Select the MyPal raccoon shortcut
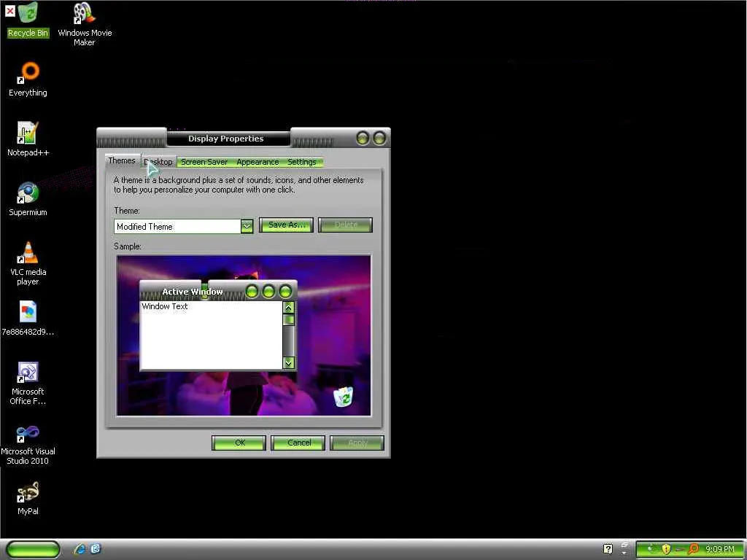 pos(28,499)
